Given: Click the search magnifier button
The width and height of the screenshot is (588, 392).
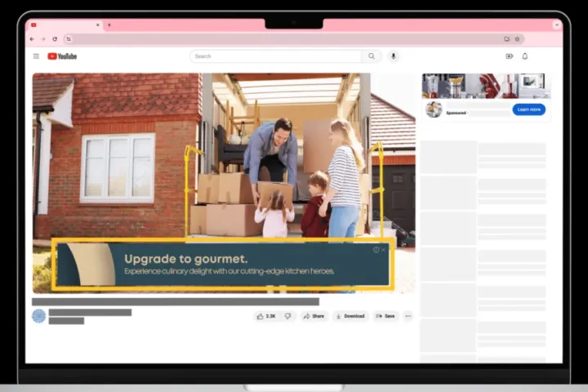Looking at the screenshot, I should click(372, 56).
